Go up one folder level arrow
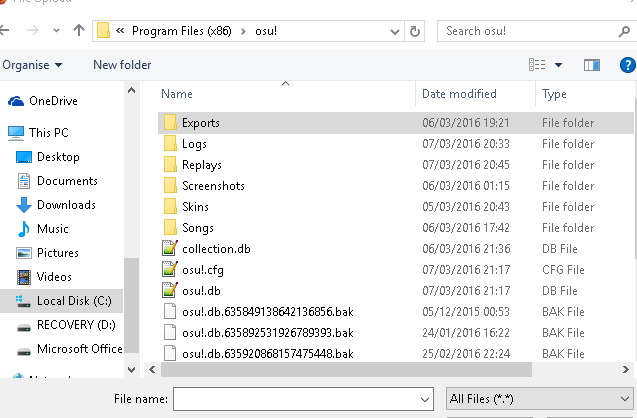This screenshot has width=637, height=418. point(79,30)
